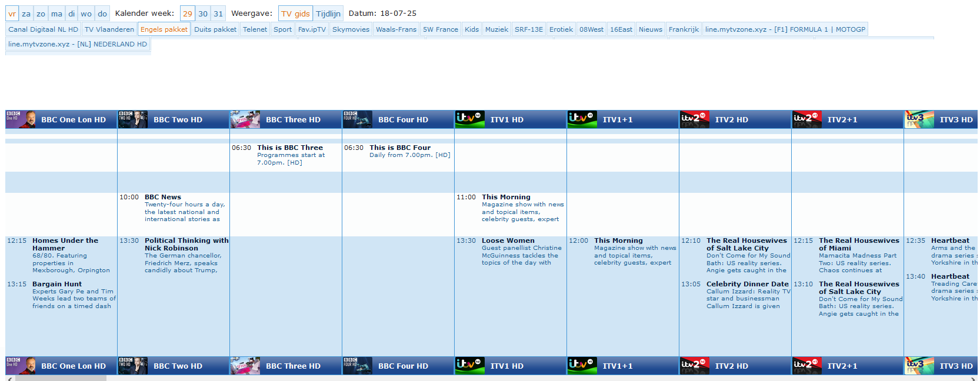The image size is (980, 381).
Task: Switch to calendar week 29
Action: (187, 14)
